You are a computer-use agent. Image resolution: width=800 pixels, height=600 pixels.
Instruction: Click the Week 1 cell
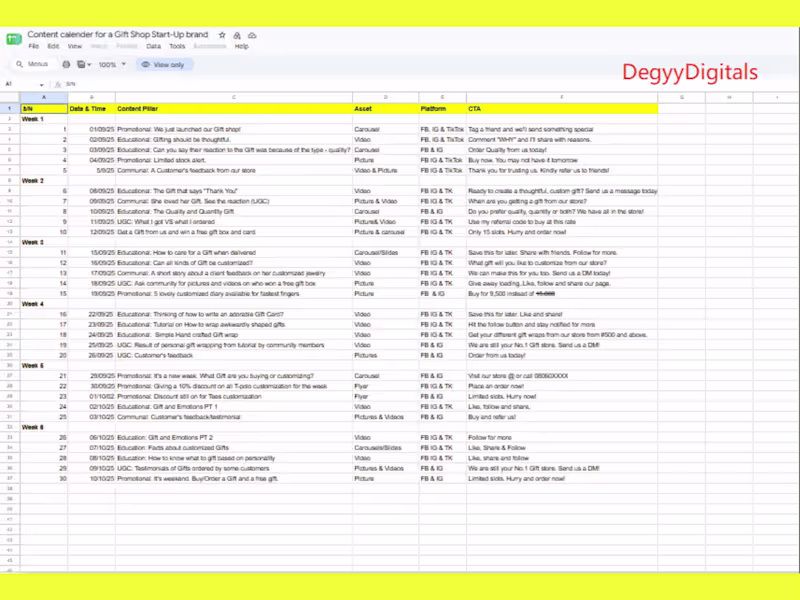tap(44, 119)
